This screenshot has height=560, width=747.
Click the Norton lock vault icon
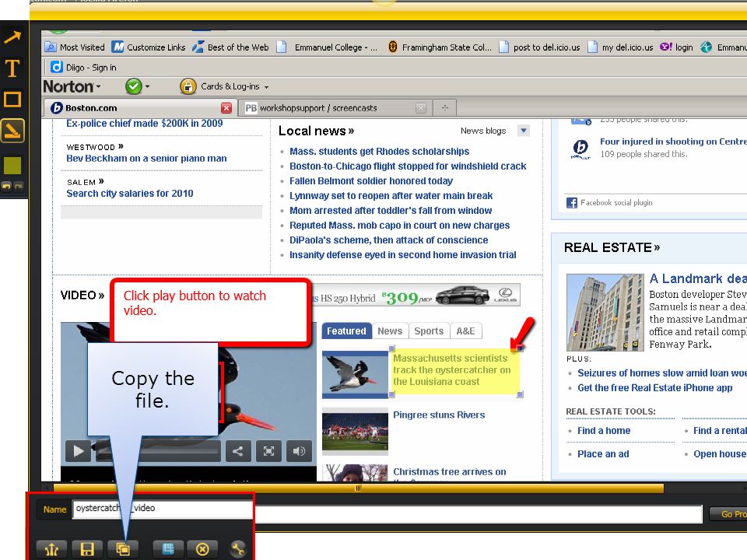click(x=188, y=86)
